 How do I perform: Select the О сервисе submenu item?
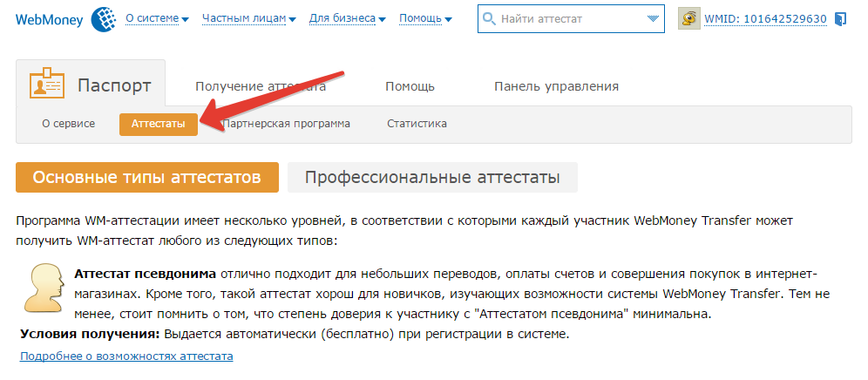pos(69,124)
